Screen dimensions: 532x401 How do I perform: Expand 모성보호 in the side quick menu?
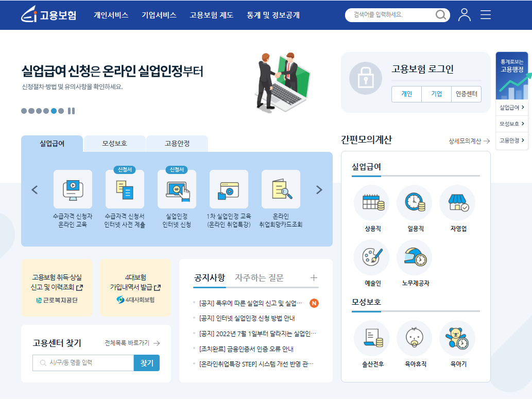click(512, 124)
